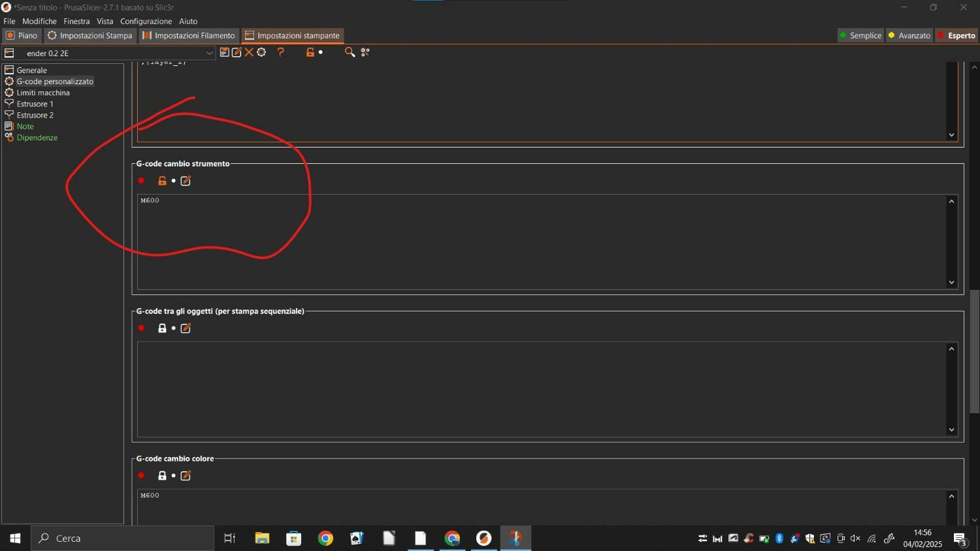Click the Bluetooth tray icon

(779, 539)
